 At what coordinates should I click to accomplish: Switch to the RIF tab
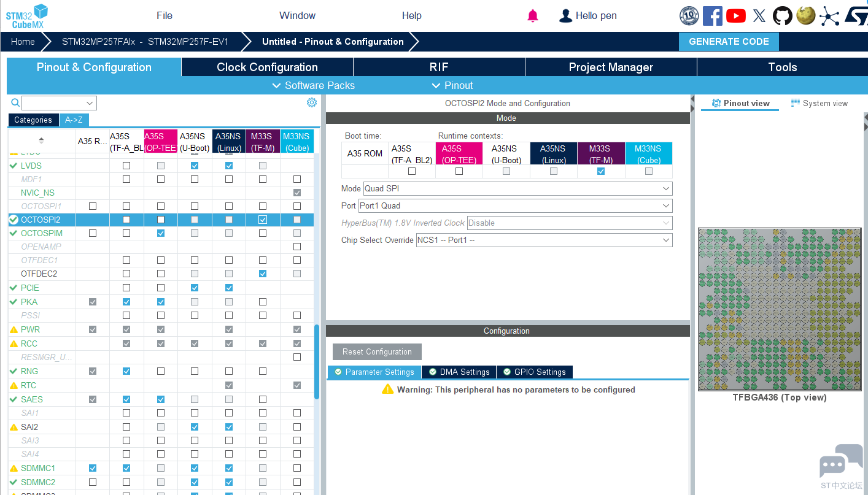(x=439, y=67)
